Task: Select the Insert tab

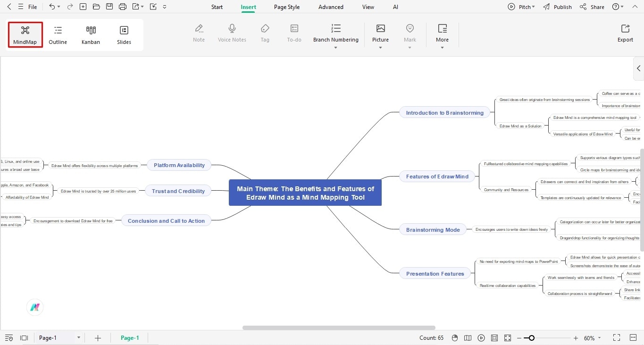Action: [x=249, y=7]
